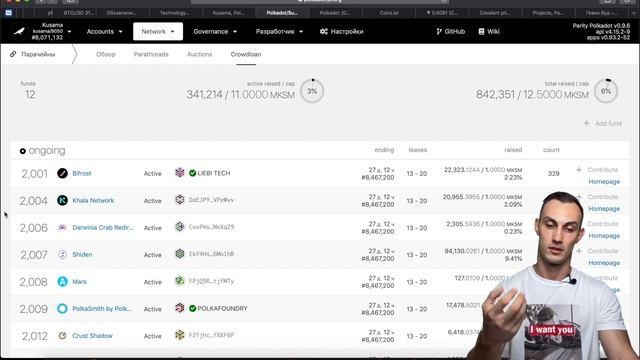
Task: Select the Bifrost count value 329
Action: [553, 173]
